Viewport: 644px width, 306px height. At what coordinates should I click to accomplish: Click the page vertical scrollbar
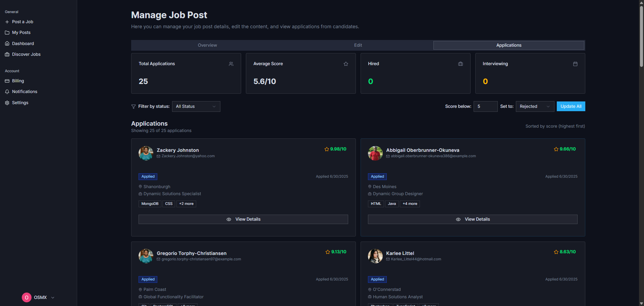coord(641,36)
